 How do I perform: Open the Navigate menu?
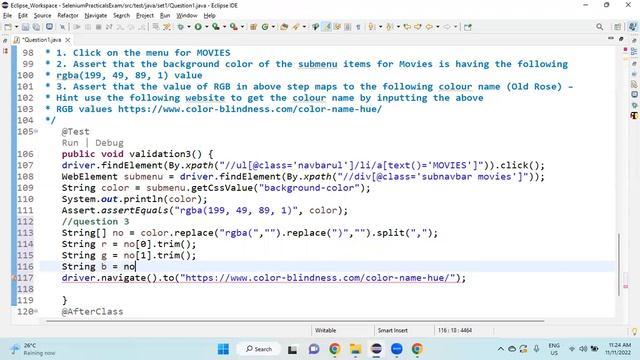pyautogui.click(x=96, y=16)
